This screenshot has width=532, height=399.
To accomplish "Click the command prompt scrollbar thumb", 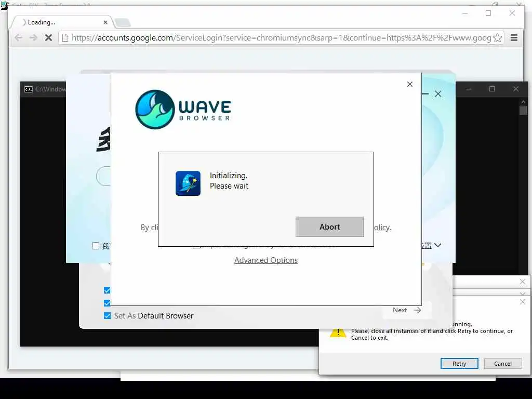I will (x=523, y=111).
